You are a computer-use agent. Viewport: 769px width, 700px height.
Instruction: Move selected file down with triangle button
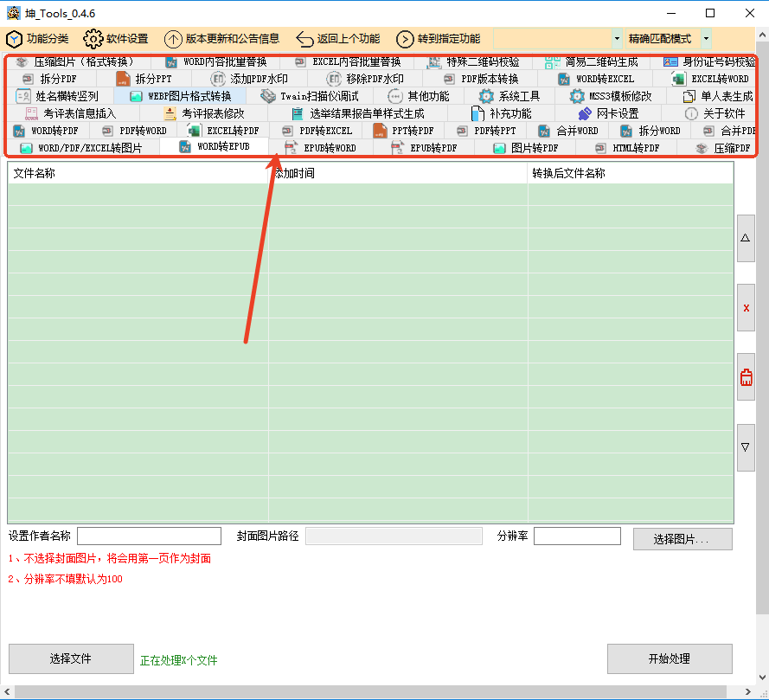click(746, 447)
